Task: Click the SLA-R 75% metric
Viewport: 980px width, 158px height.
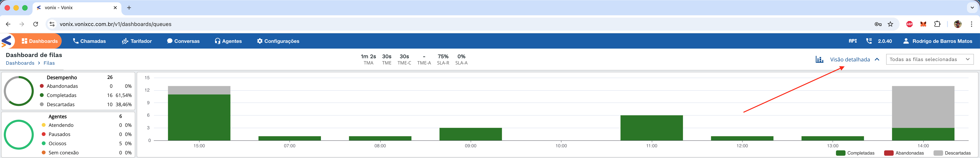Action: point(443,59)
